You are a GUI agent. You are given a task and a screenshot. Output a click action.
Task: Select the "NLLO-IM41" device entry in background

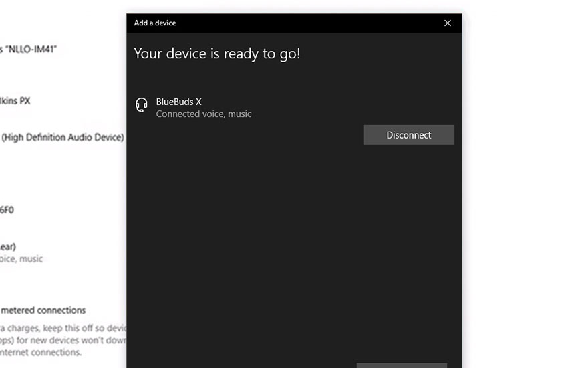coord(29,49)
